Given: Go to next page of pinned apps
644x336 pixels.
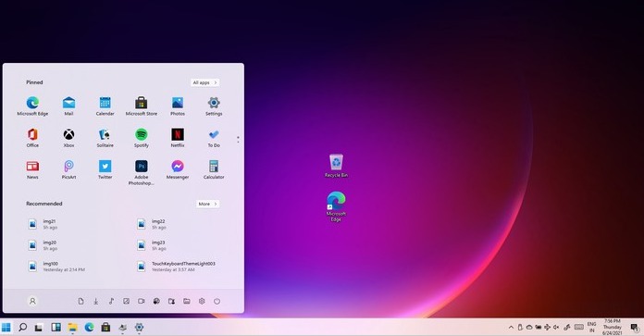Looking at the screenshot, I should (x=238, y=143).
